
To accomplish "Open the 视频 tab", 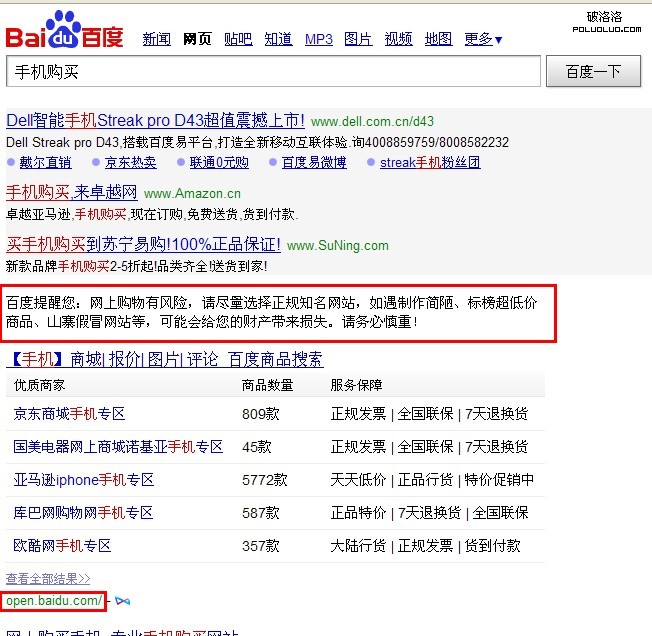I will click(x=399, y=39).
